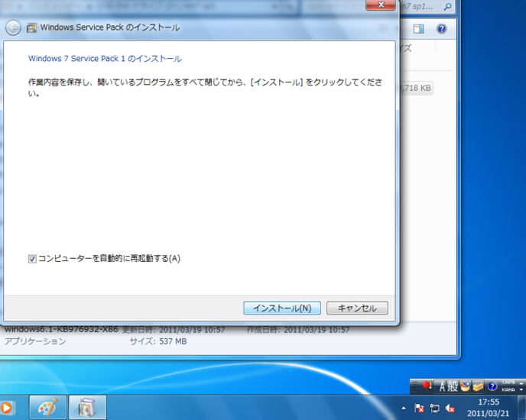The width and height of the screenshot is (526, 420).
Task: Click the 'サイズ: 537 MB' detail in Explorer
Action: (x=158, y=341)
